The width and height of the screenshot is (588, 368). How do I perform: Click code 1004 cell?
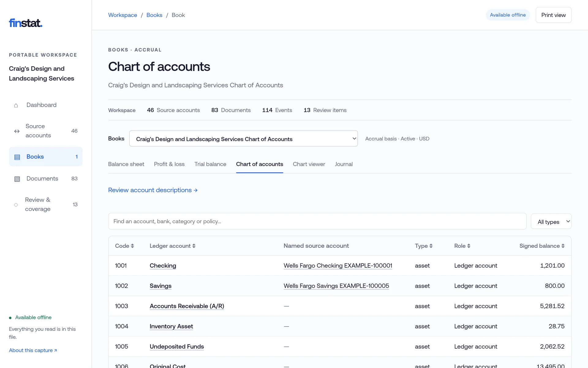(122, 326)
